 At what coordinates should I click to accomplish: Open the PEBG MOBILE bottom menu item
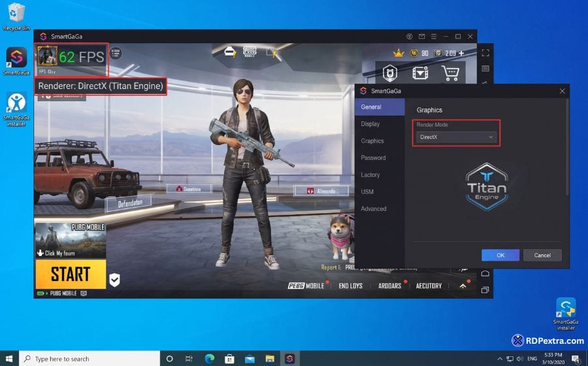(306, 286)
